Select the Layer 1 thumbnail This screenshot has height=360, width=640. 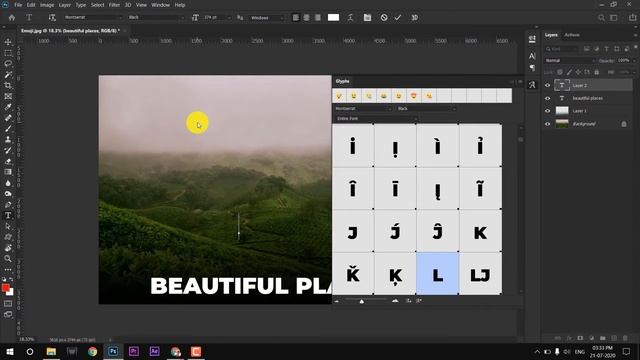pyautogui.click(x=562, y=111)
